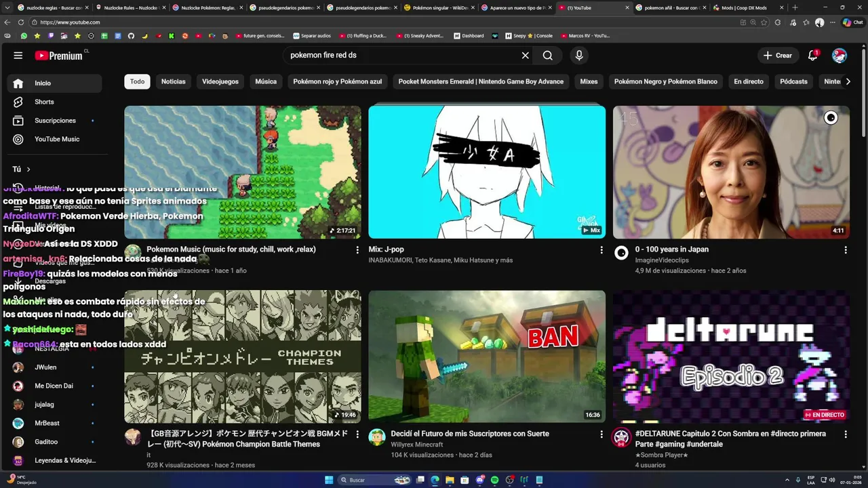Click the browser address bar URL

(70, 22)
